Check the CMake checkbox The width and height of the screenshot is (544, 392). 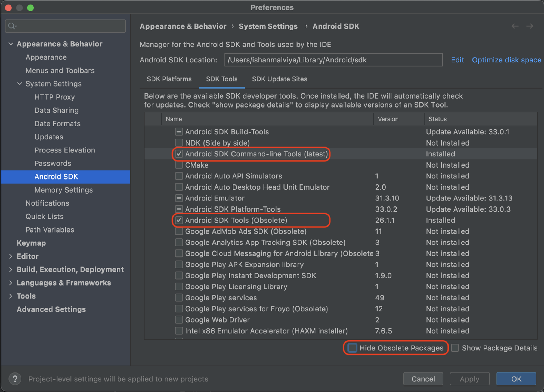(179, 165)
